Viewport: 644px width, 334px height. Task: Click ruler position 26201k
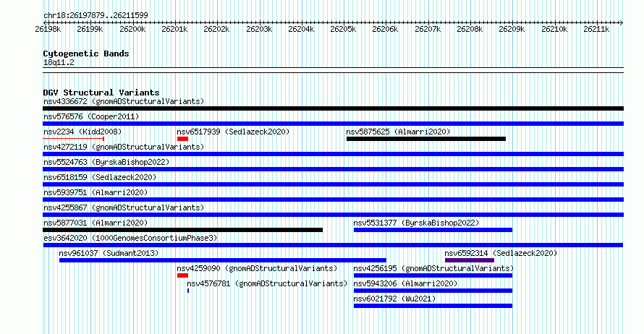click(x=174, y=29)
